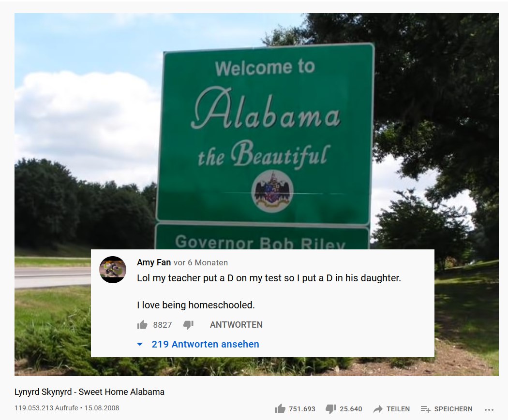The height and width of the screenshot is (420, 508).
Task: Click the 8827 comment like count
Action: [162, 325]
